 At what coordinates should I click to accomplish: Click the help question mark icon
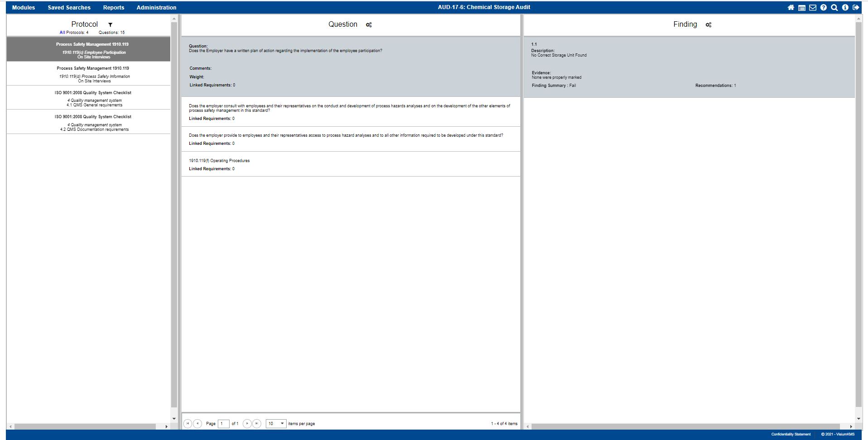pyautogui.click(x=824, y=8)
